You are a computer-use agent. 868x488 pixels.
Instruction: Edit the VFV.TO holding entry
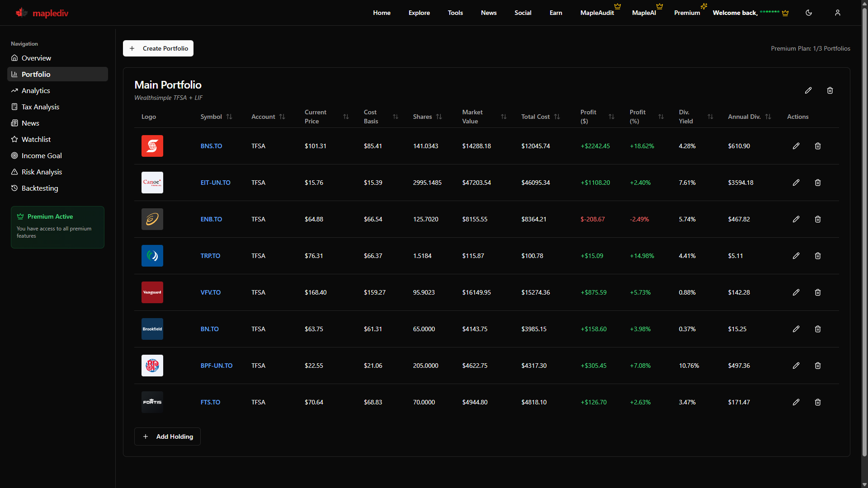(x=796, y=292)
